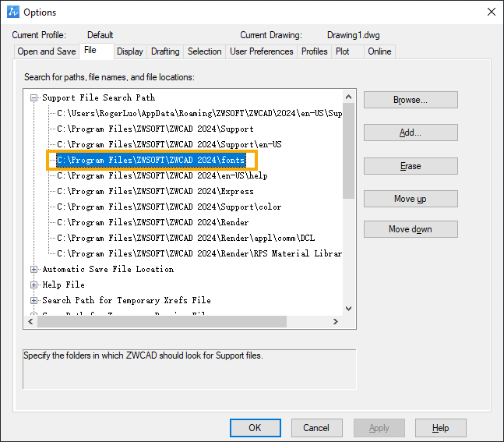Click the Browse... button

tap(411, 100)
